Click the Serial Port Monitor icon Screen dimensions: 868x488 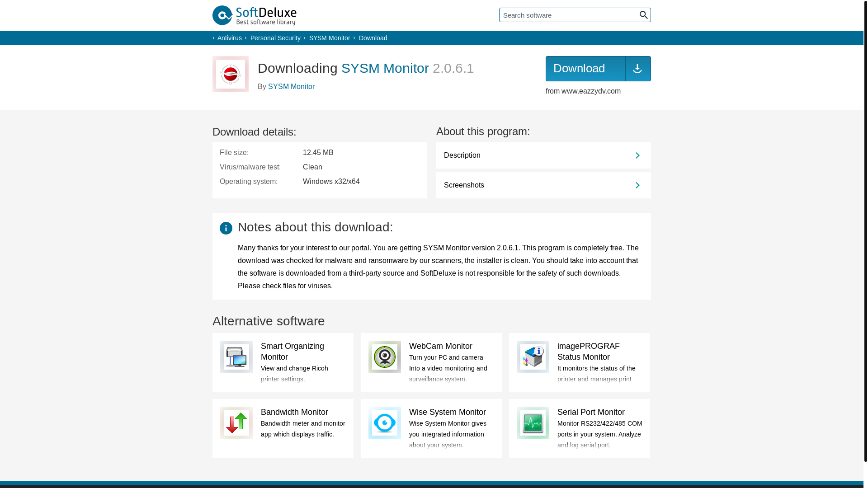pyautogui.click(x=533, y=423)
